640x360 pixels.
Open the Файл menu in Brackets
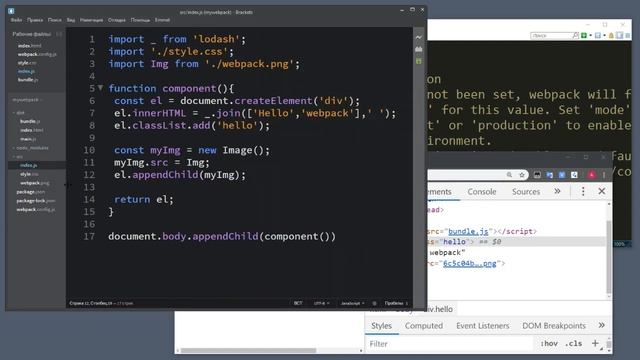pos(16,20)
